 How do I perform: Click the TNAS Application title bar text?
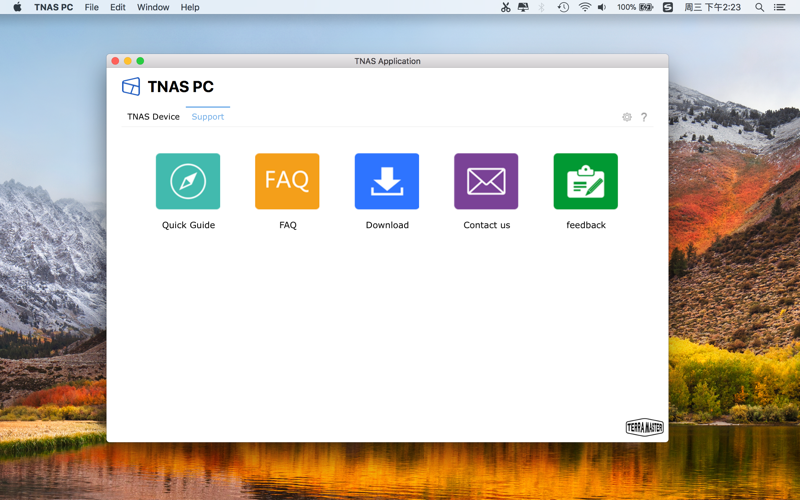387,61
